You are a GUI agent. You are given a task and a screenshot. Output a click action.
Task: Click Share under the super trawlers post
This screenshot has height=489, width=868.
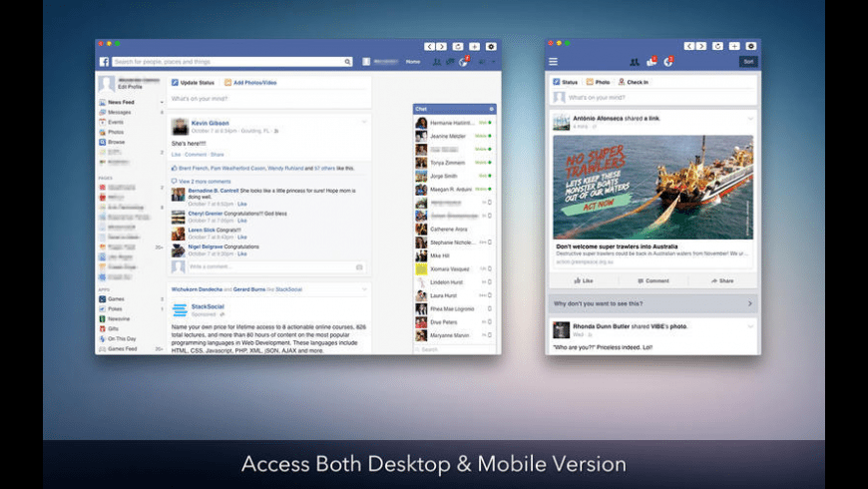tap(721, 281)
